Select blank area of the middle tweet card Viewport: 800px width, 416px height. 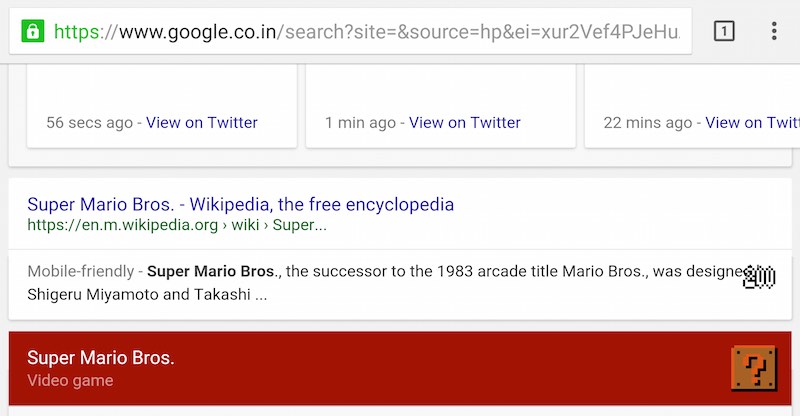click(441, 87)
